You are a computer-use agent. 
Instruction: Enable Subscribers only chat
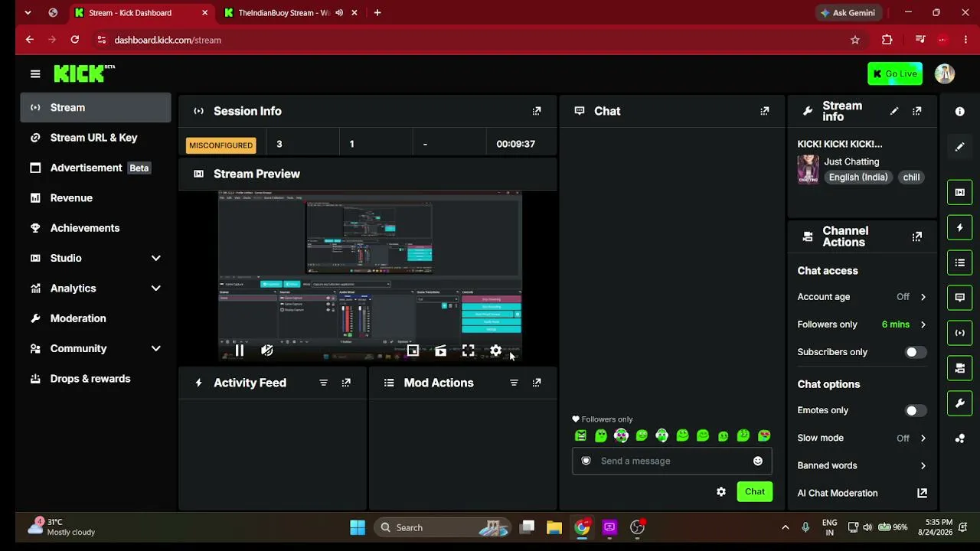(x=915, y=352)
